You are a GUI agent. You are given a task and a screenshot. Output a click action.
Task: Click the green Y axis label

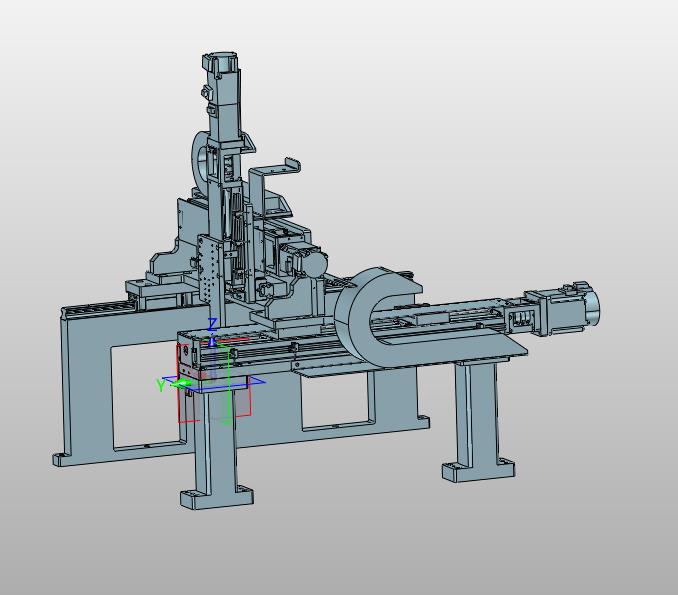[161, 385]
